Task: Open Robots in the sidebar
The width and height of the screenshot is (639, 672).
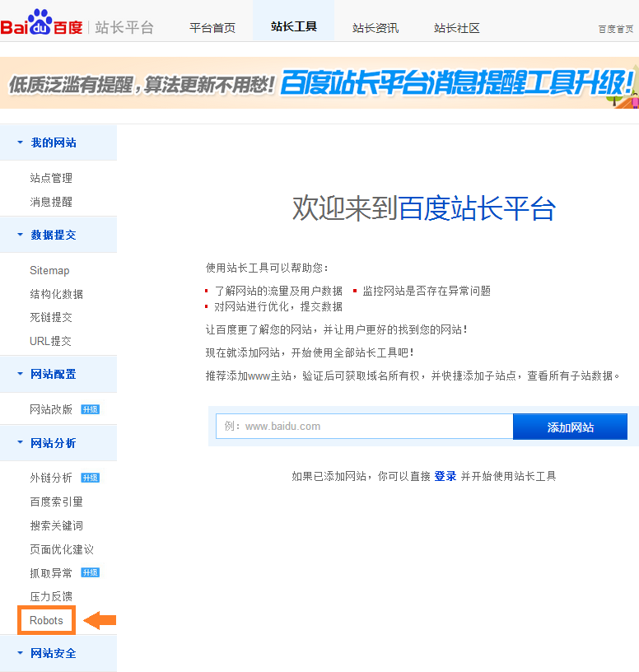Action: coord(46,620)
